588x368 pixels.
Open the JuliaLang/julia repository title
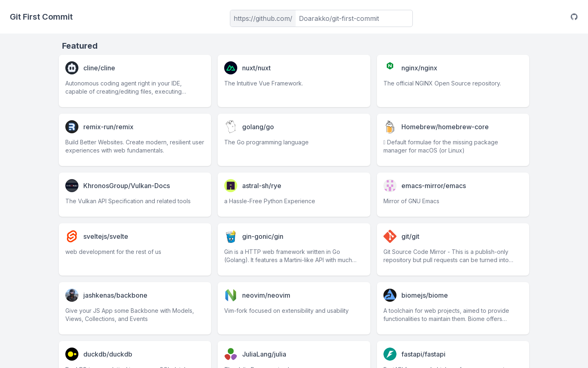point(264,354)
